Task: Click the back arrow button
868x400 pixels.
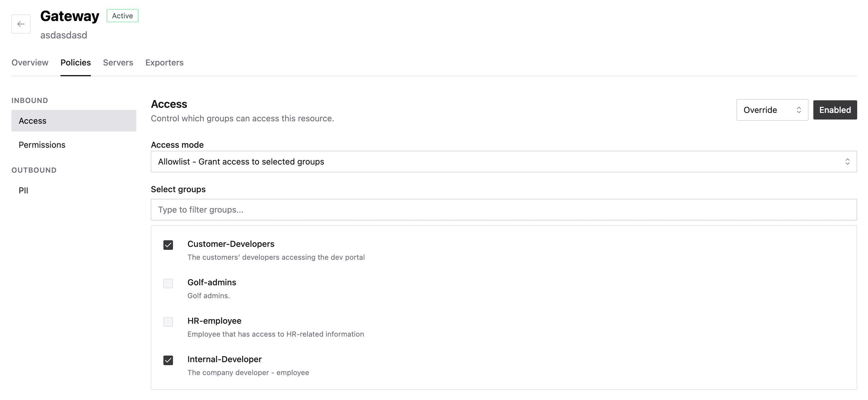Action: click(21, 24)
